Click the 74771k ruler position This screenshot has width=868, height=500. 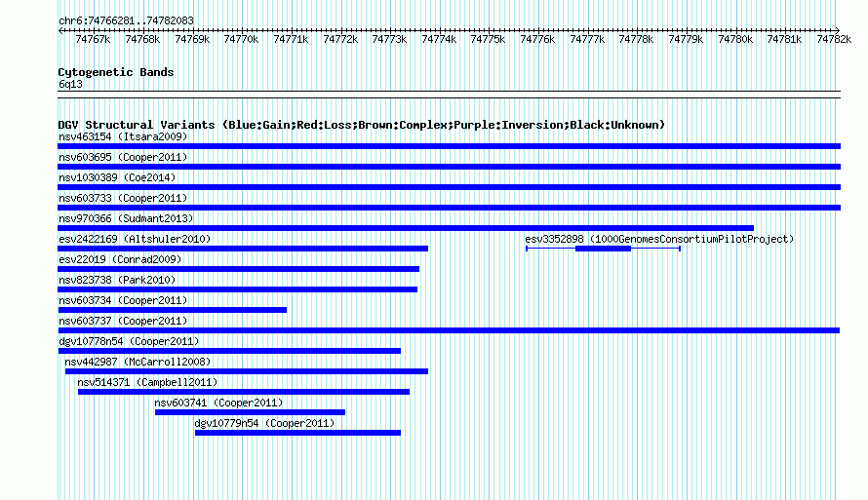pyautogui.click(x=291, y=39)
